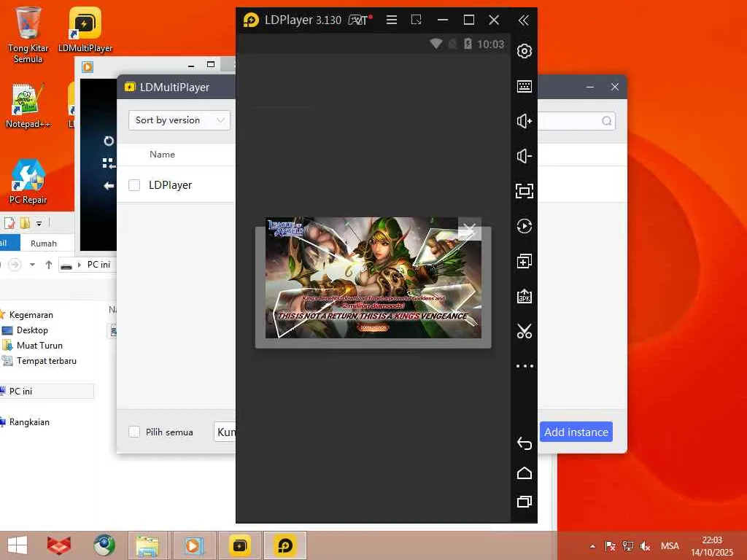Viewport: 747px width, 560px height.
Task: Open Muat Turun folder in navigation pane
Action: coord(39,345)
